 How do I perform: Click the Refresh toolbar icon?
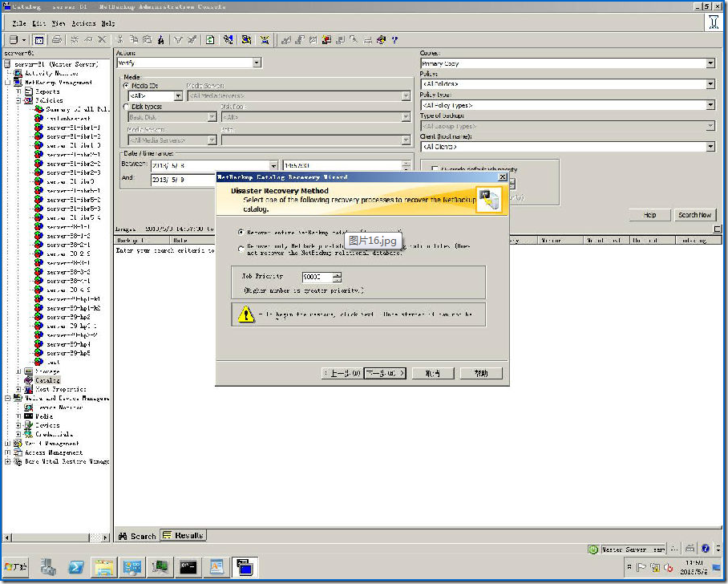click(x=210, y=40)
